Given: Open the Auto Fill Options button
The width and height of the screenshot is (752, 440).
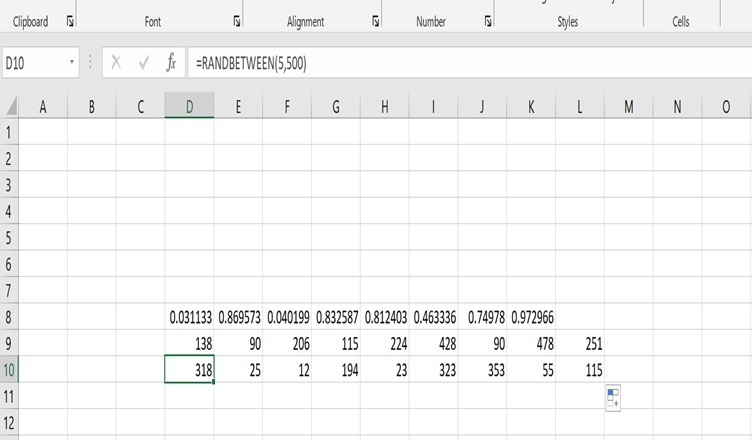Looking at the screenshot, I should coord(613,398).
